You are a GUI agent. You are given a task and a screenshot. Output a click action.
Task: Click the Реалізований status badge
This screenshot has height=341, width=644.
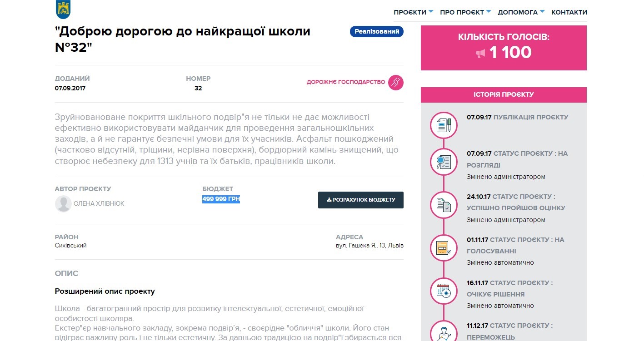pos(376,31)
